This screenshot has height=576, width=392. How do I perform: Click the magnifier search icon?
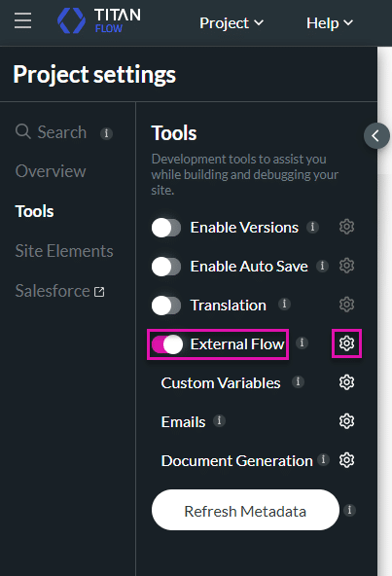click(x=22, y=131)
